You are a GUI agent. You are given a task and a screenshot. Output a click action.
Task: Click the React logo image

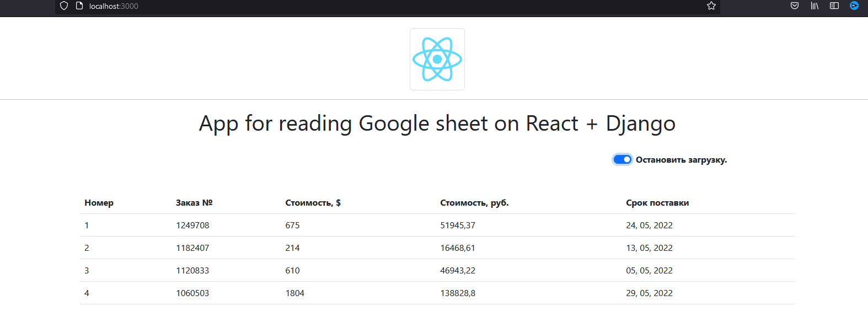[x=437, y=58]
